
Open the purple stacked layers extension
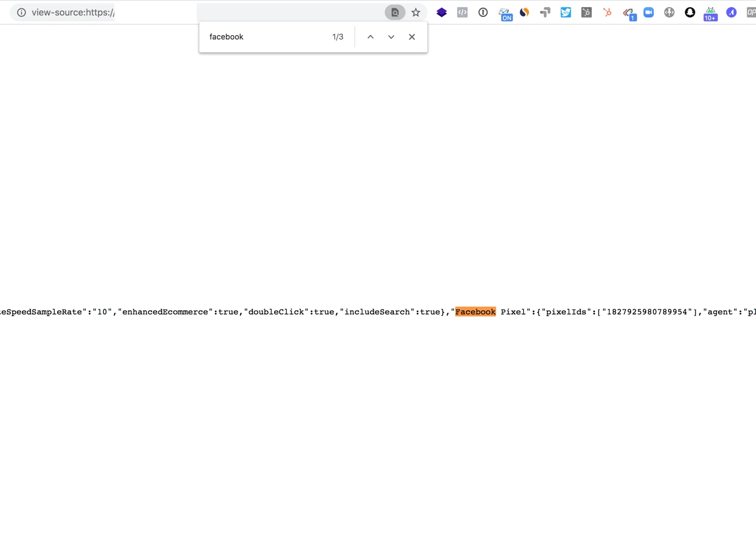pyautogui.click(x=442, y=12)
